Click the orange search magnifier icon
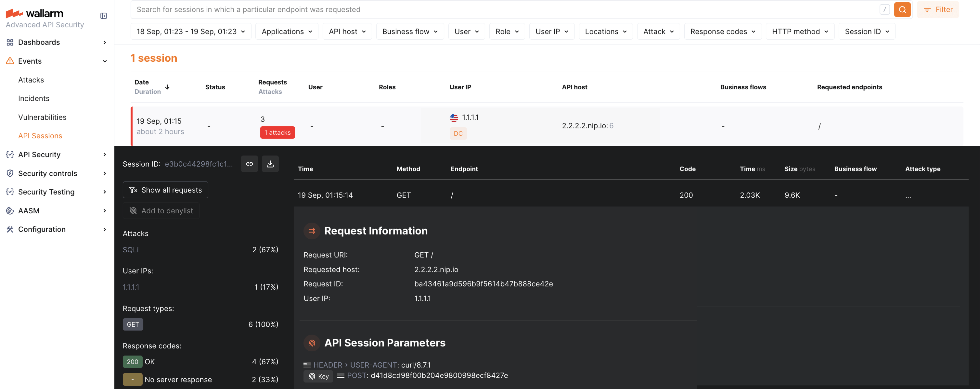 coord(902,9)
